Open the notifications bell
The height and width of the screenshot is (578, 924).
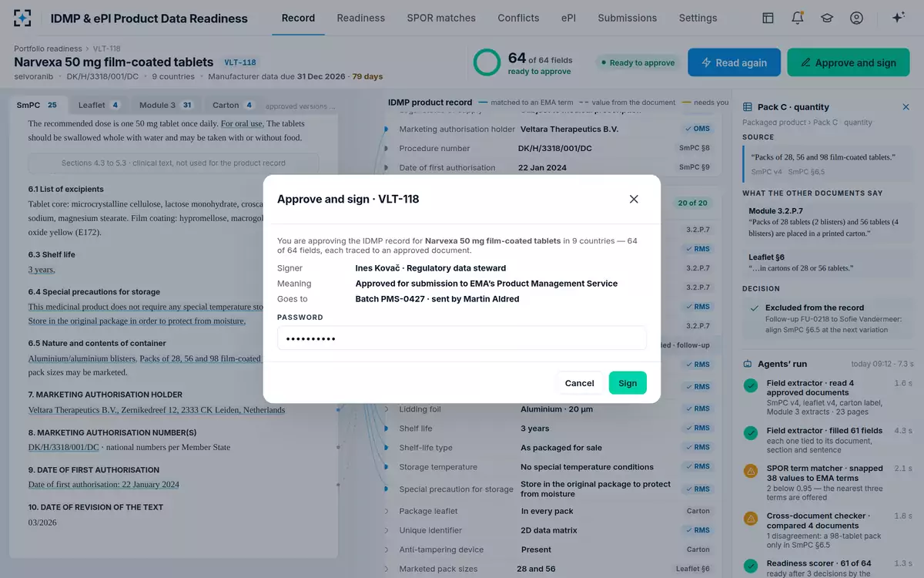point(798,18)
